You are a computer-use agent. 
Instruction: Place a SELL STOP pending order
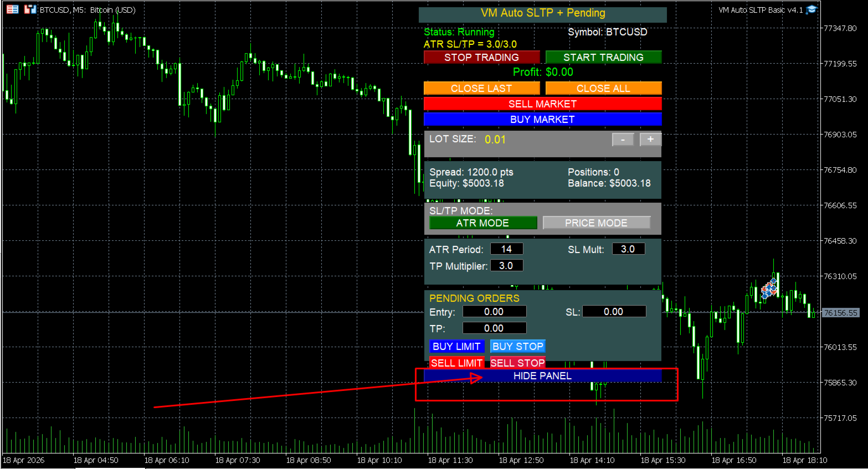[x=518, y=363]
